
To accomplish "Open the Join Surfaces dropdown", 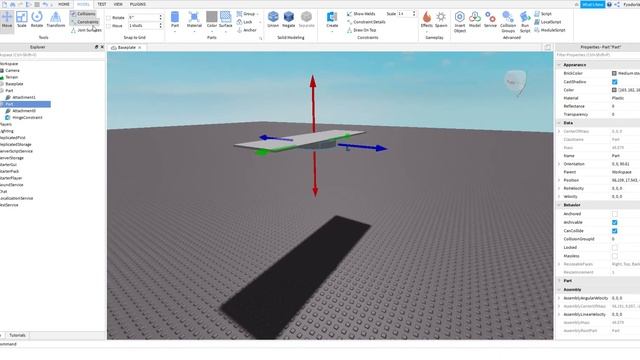I will click(87, 30).
